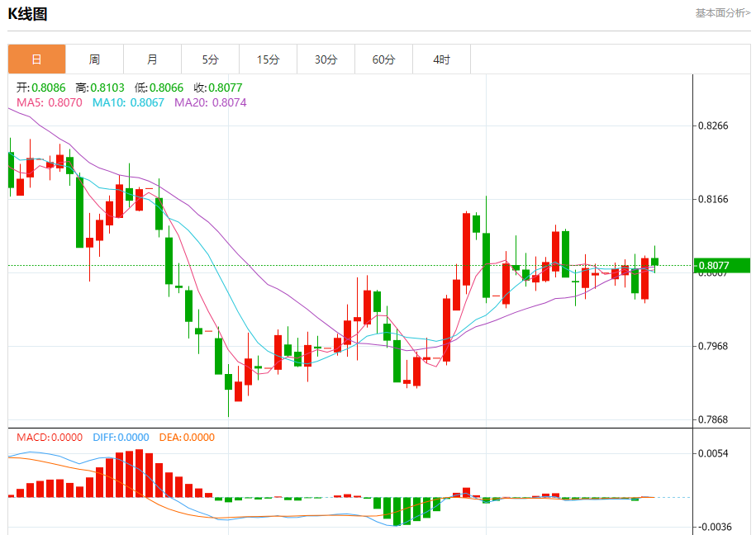Click the latest green candlestick on chart

point(654,262)
